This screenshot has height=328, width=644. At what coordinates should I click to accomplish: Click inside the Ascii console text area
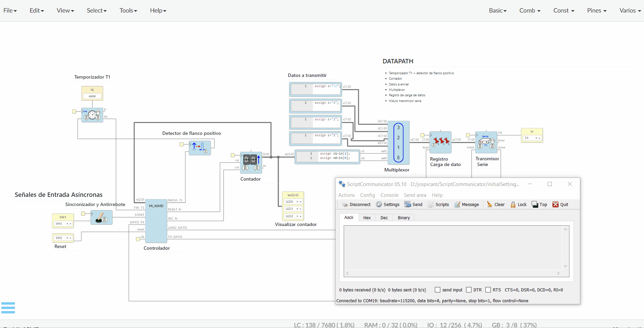(x=454, y=248)
